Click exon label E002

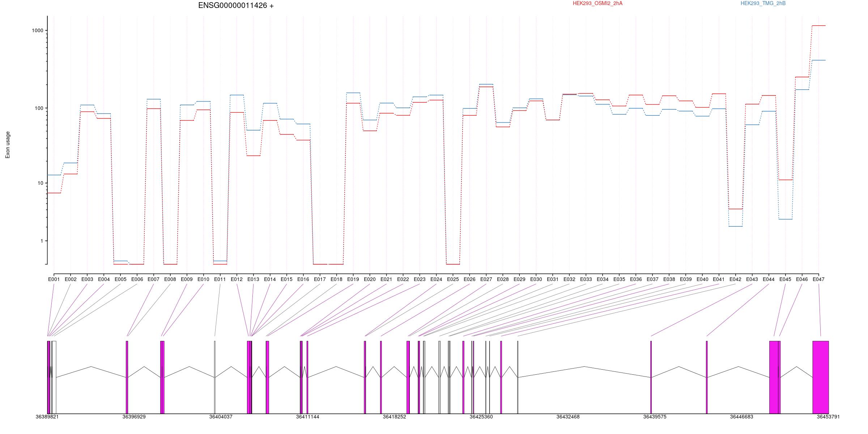coord(71,279)
